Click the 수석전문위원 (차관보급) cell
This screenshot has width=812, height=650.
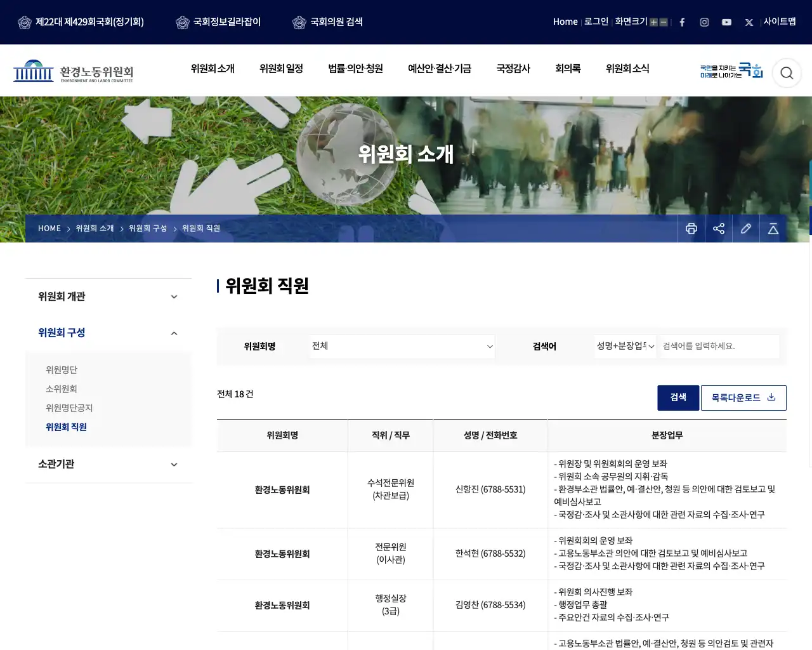coord(391,489)
